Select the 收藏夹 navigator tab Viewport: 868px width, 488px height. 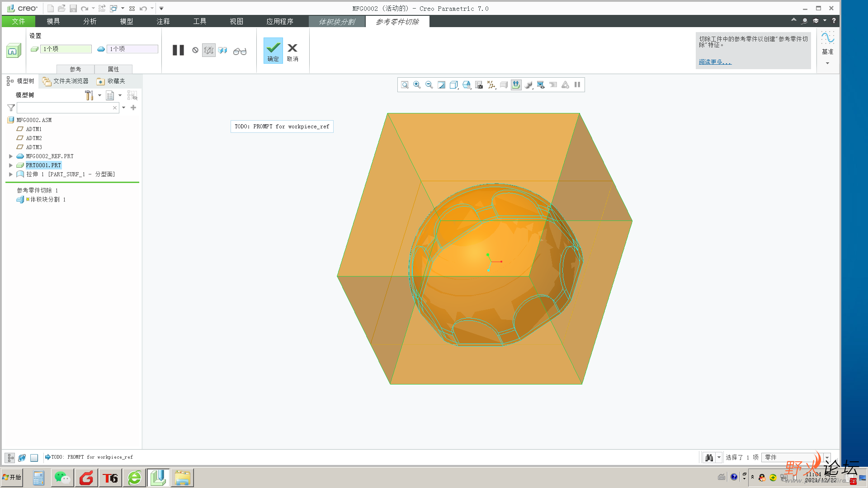tap(111, 81)
